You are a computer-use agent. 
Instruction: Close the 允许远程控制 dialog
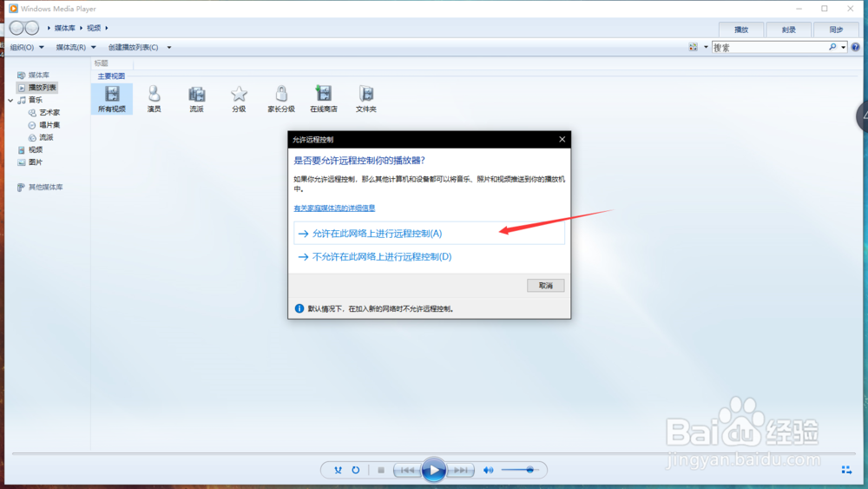pos(562,140)
